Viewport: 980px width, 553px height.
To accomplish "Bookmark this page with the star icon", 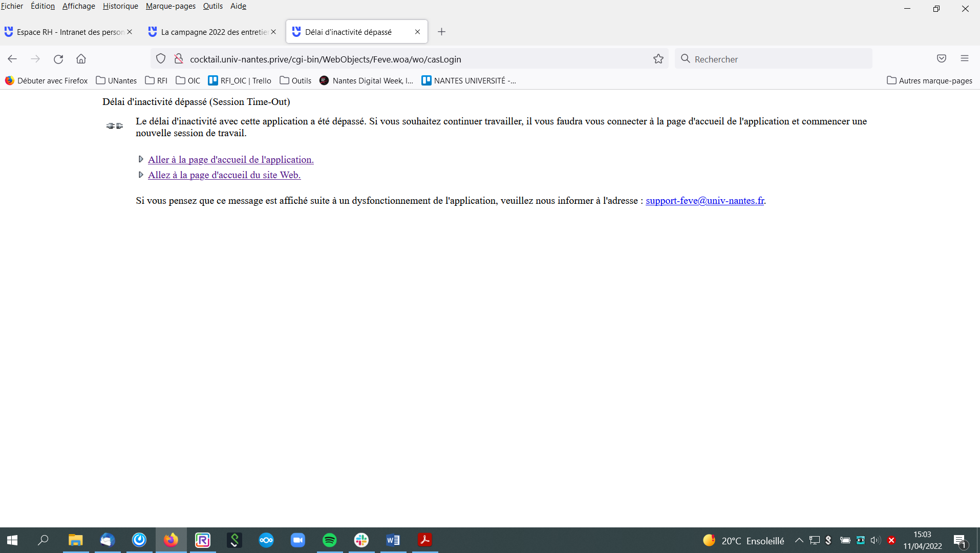I will (658, 59).
